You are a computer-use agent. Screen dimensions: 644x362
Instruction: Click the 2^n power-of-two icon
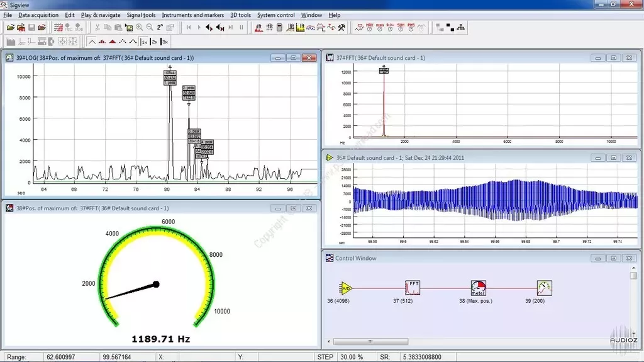160,28
